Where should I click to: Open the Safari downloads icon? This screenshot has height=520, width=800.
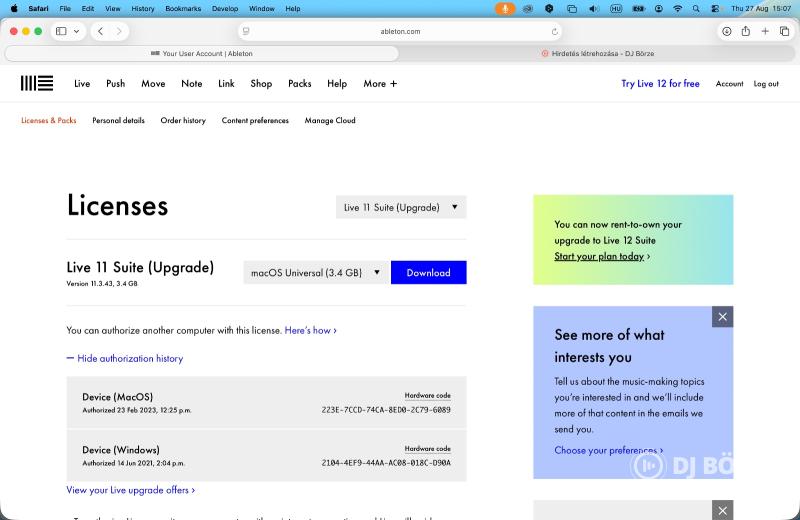[727, 31]
